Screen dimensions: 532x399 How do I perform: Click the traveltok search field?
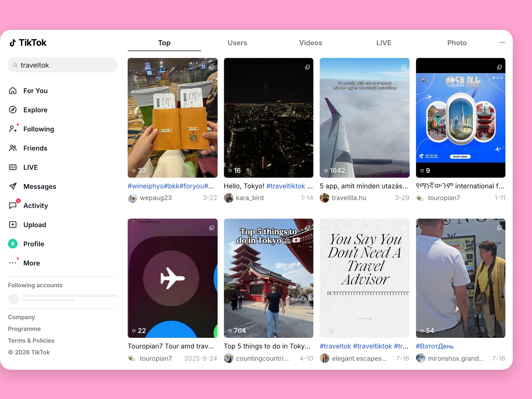click(x=63, y=65)
